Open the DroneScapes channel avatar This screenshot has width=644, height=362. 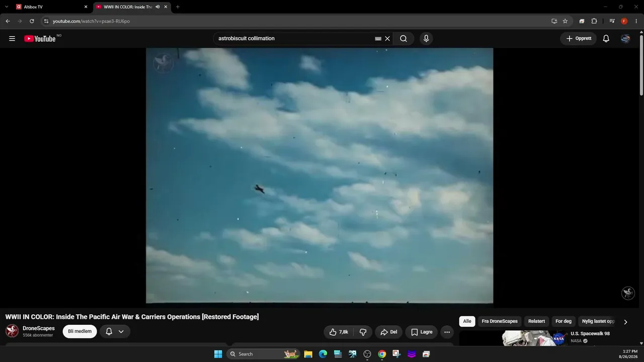click(x=12, y=331)
